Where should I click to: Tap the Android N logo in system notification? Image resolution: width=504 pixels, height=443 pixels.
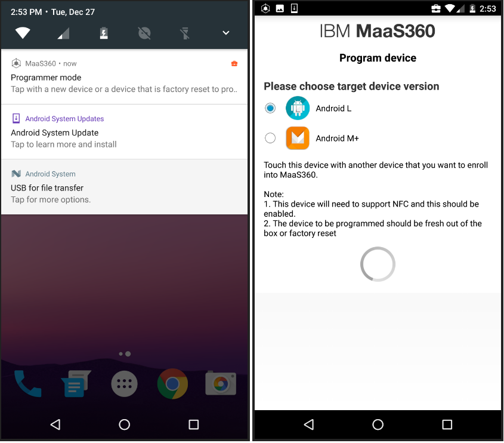pyautogui.click(x=16, y=174)
